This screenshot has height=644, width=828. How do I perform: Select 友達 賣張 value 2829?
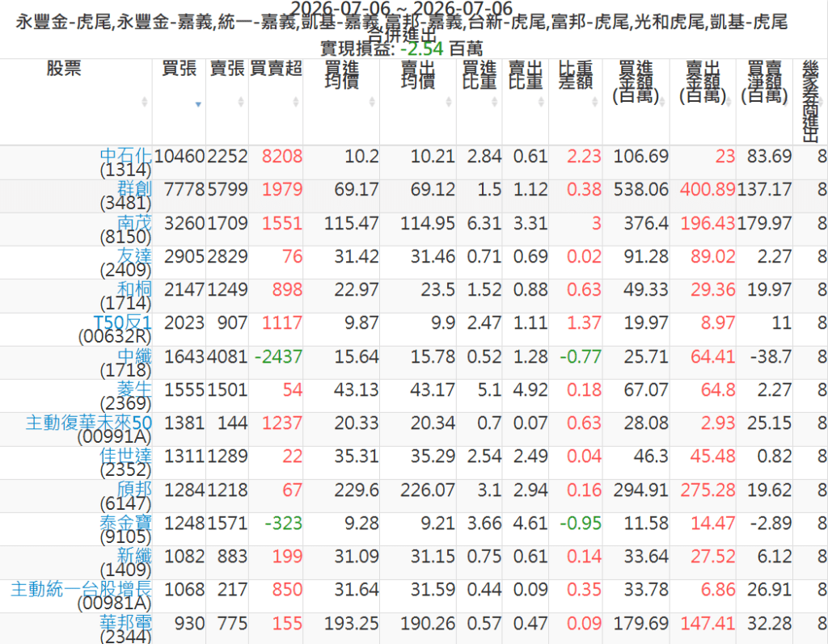227,256
